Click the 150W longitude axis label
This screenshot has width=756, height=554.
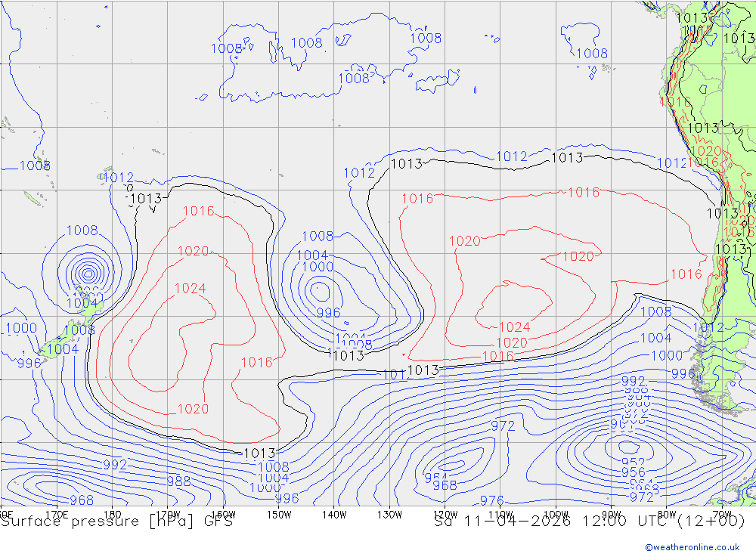click(x=279, y=515)
